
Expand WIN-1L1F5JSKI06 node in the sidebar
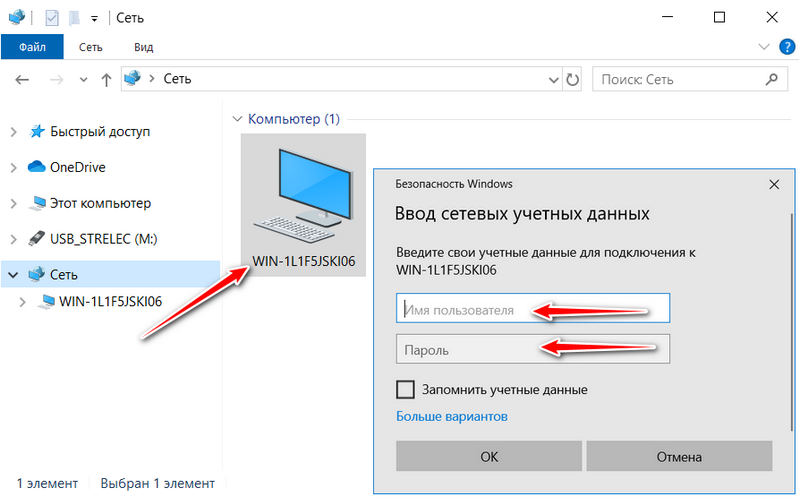(x=22, y=302)
